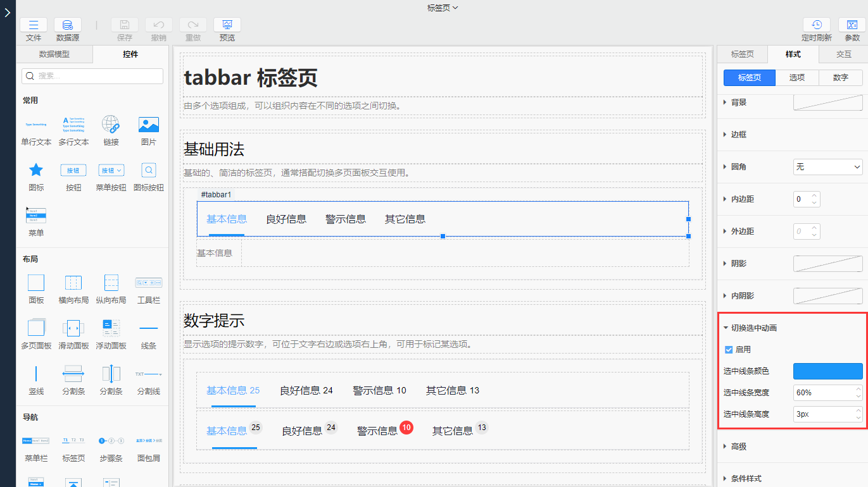Image resolution: width=868 pixels, height=487 pixels.
Task: Open the 选中线条颜色 blue color swatch
Action: (827, 371)
